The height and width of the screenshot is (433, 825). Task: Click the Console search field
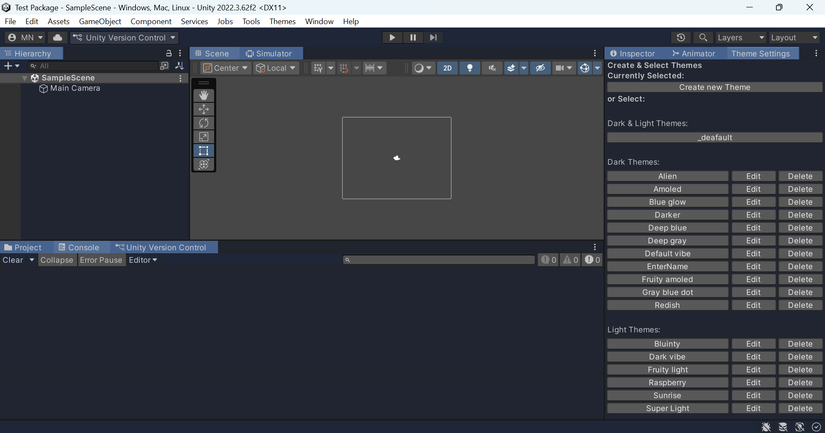(439, 260)
